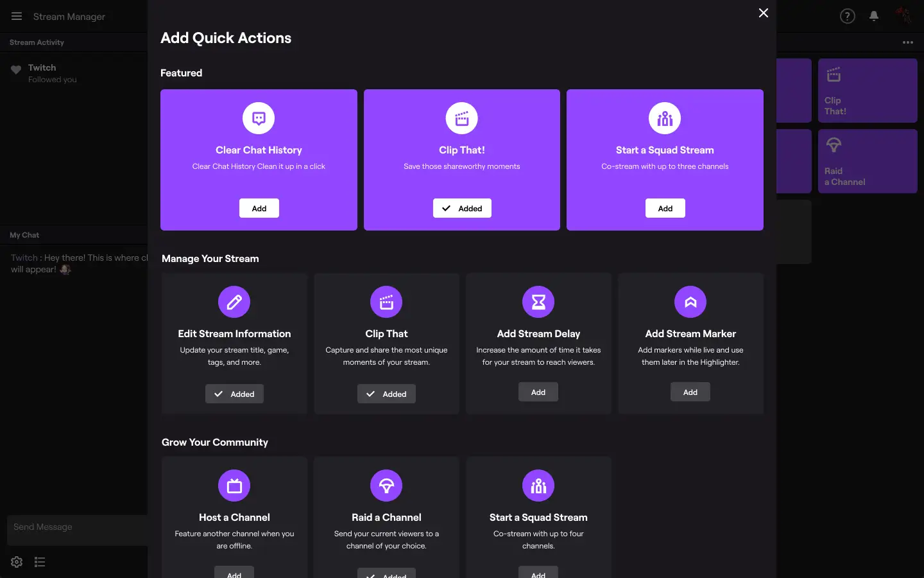Click the Add Stream Delay hourglass icon
The width and height of the screenshot is (924, 578).
pyautogui.click(x=538, y=302)
